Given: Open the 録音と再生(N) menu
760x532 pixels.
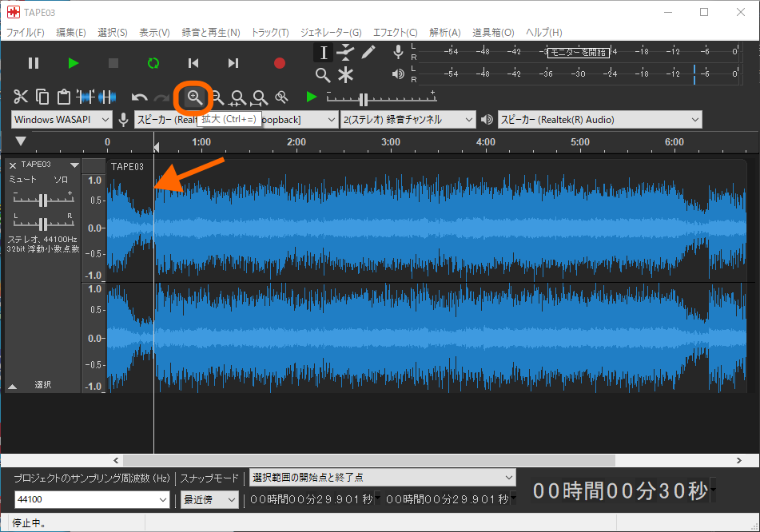Looking at the screenshot, I should [211, 33].
